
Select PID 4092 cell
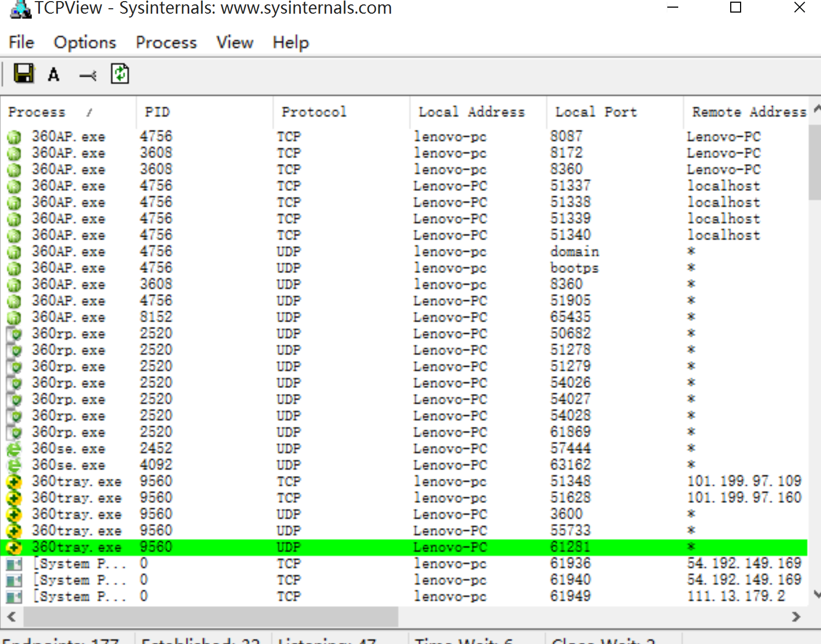[156, 465]
